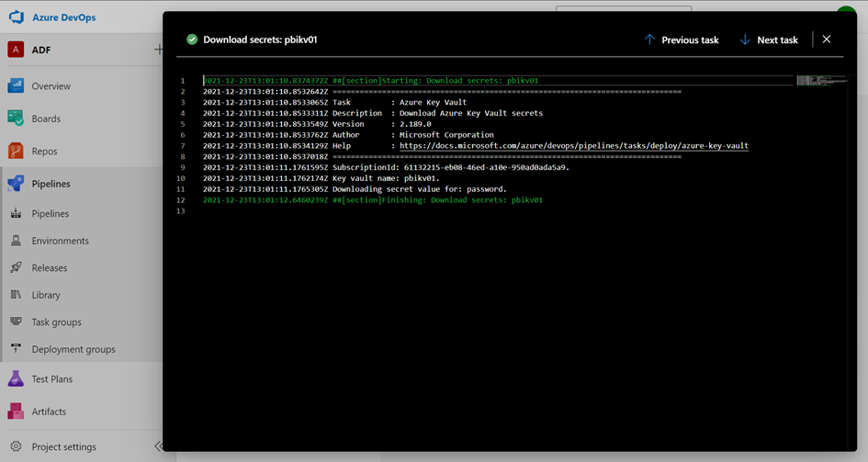Open the azure-key-vault docs link
Viewport: 868px width, 462px height.
pos(573,146)
